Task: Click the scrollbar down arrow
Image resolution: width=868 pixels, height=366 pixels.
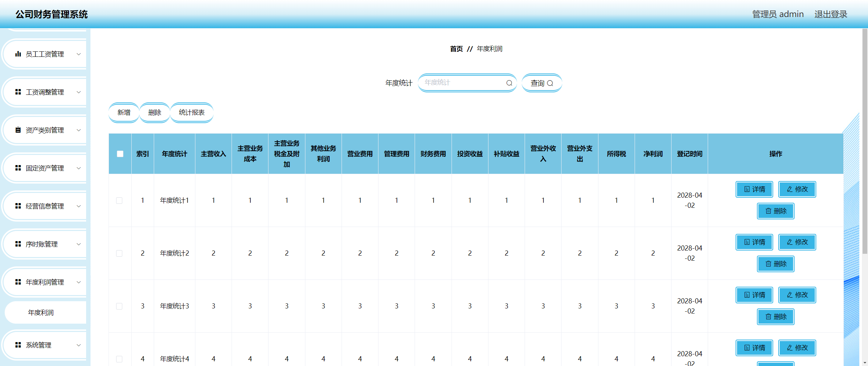Action: click(x=865, y=362)
